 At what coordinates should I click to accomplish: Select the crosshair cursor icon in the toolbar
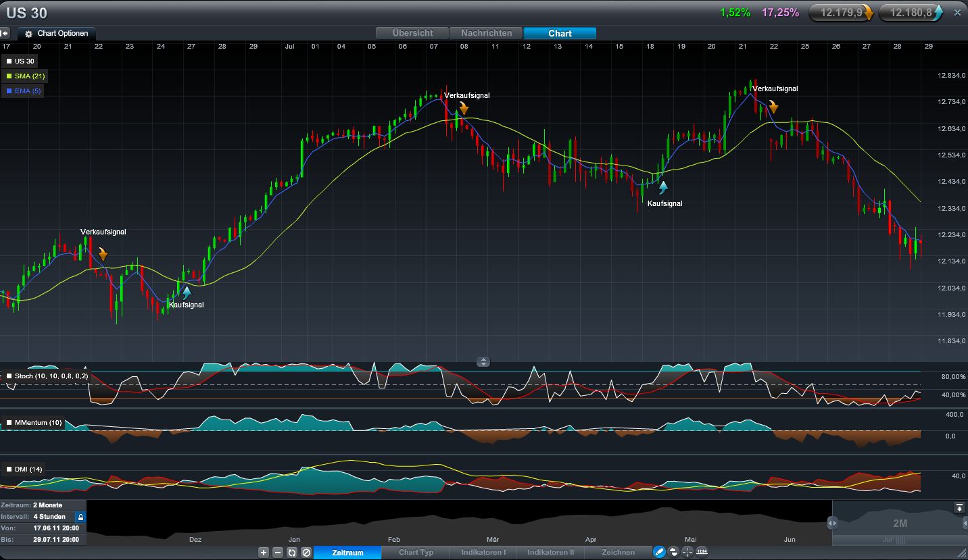click(x=687, y=552)
